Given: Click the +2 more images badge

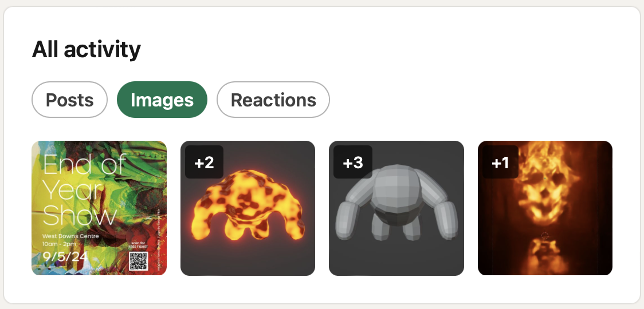Looking at the screenshot, I should click(204, 162).
